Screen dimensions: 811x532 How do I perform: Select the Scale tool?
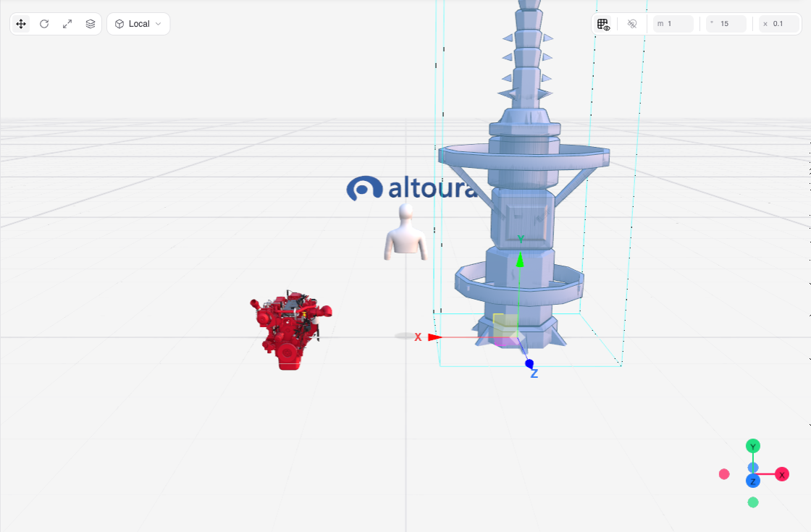tap(67, 24)
